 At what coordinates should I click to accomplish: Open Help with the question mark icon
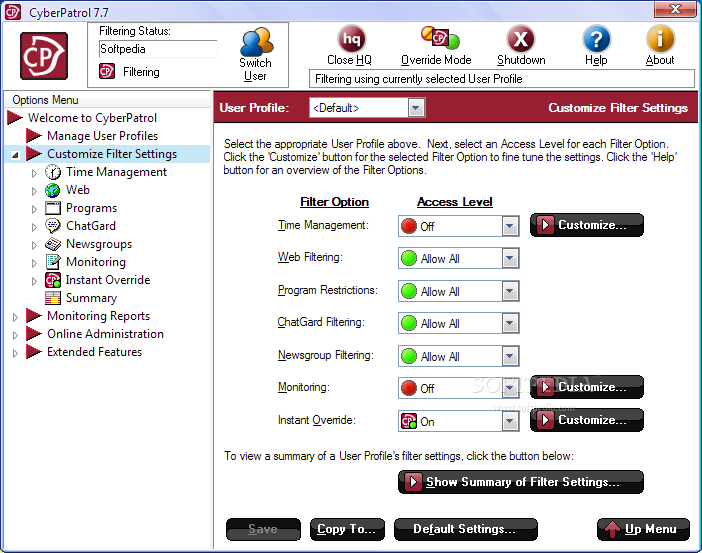(x=596, y=39)
